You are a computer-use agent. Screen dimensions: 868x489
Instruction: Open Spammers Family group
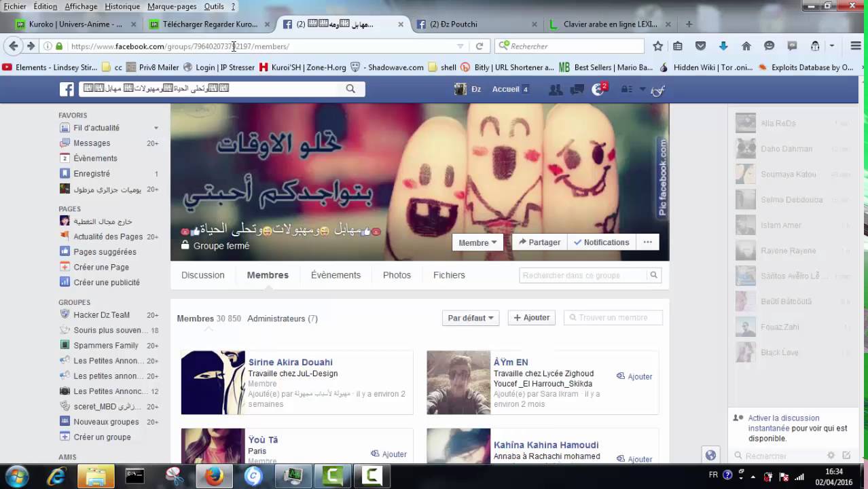coord(106,346)
